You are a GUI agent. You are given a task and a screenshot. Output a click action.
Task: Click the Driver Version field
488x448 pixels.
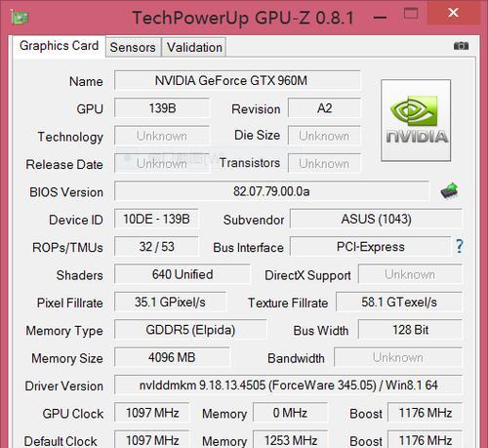(x=288, y=386)
